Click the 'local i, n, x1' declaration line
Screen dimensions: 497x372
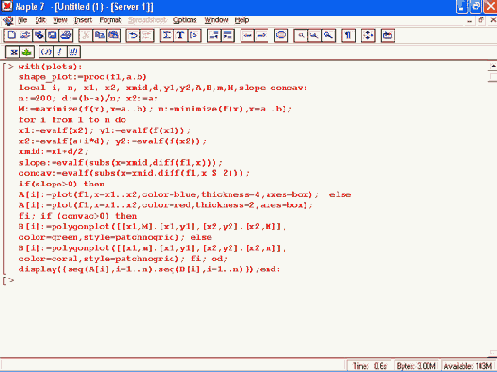pos(163,88)
